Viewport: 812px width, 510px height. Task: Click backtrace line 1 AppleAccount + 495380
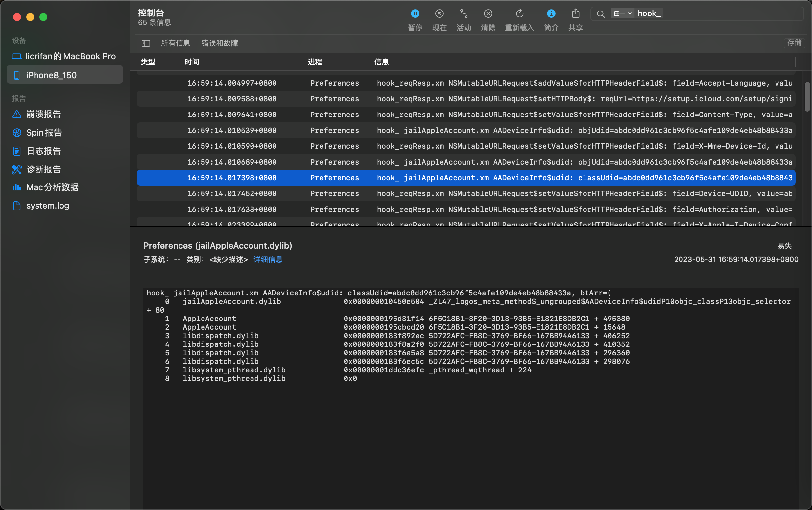396,319
